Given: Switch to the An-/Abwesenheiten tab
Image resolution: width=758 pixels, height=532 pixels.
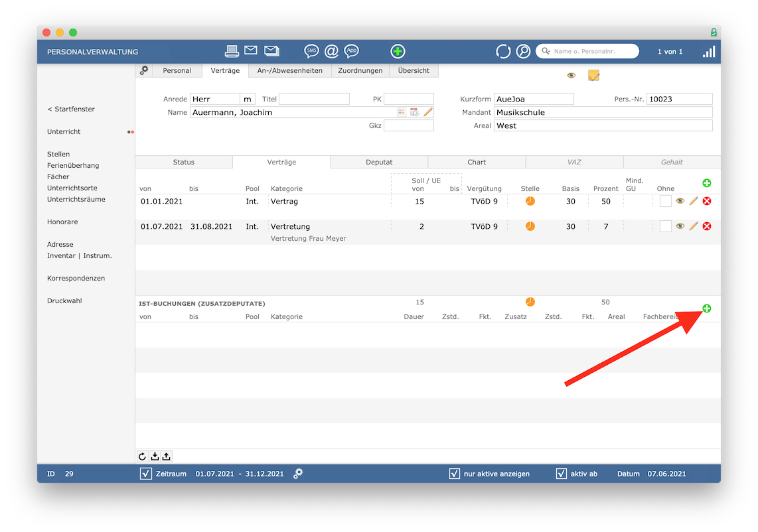Looking at the screenshot, I should tap(289, 70).
